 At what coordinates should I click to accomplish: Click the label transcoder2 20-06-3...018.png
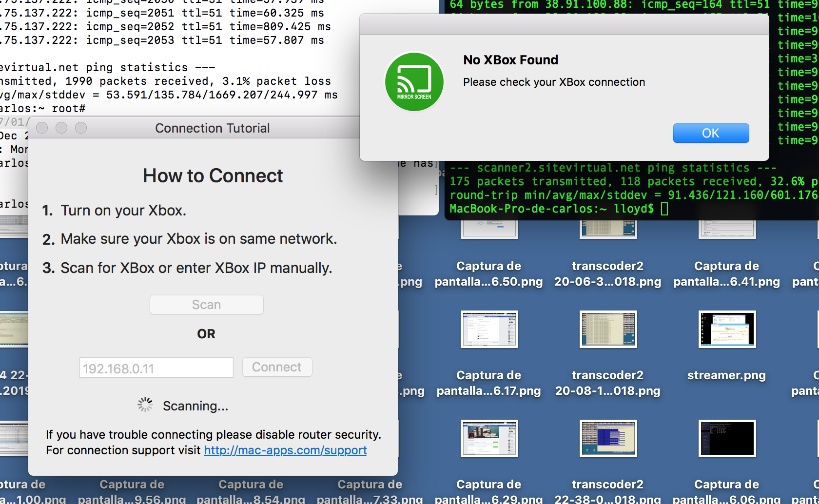608,273
